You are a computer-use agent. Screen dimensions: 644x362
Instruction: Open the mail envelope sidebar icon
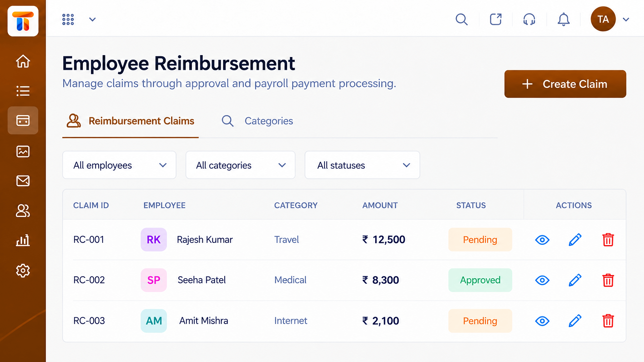(x=23, y=181)
